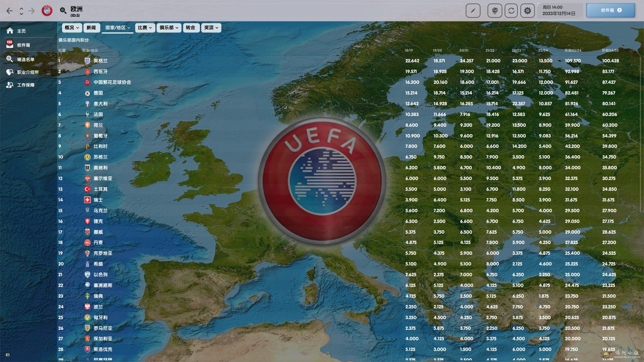The height and width of the screenshot is (362, 644).
Task: Go forward with the right arrow
Action: coord(32,11)
